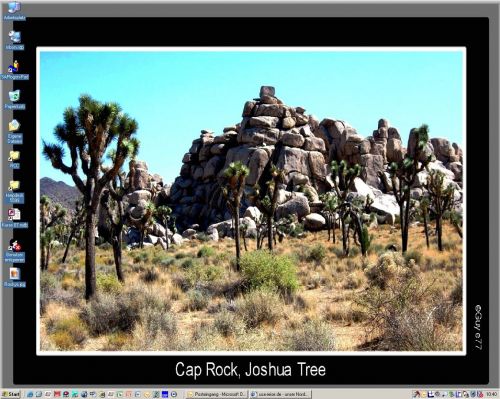Select the Access .mdb database file icon
The image size is (500, 399).
(15, 218)
